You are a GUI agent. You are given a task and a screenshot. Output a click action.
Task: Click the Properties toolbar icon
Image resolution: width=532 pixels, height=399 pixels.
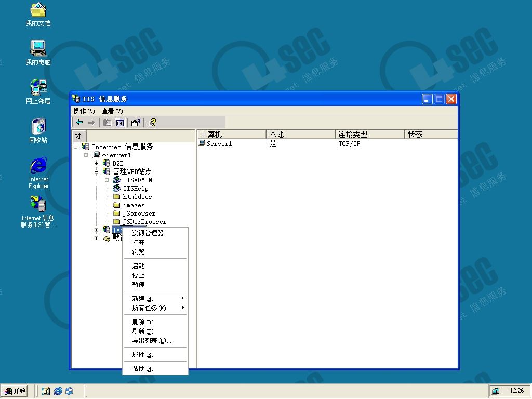(x=136, y=123)
